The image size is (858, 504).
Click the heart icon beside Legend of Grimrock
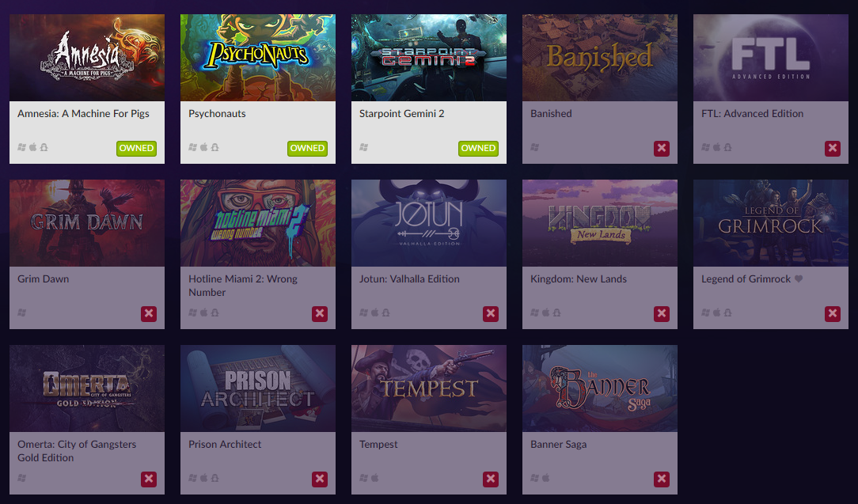tap(799, 279)
